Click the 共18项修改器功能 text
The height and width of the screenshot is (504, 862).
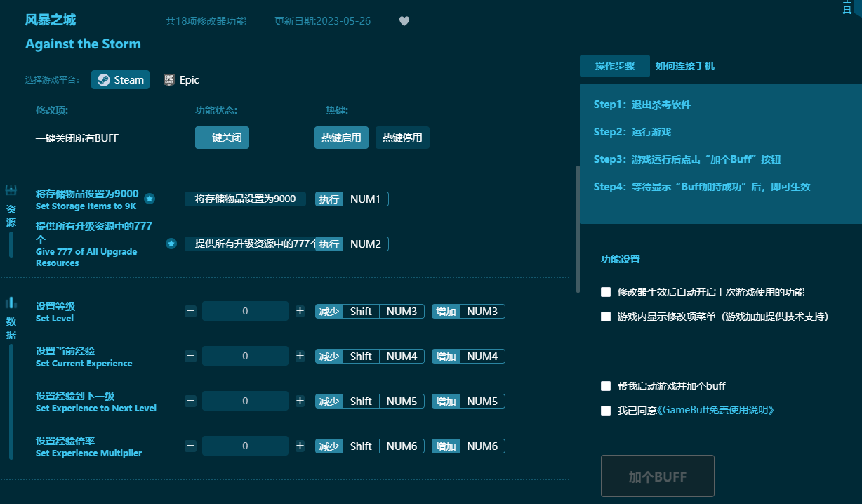[x=206, y=21]
